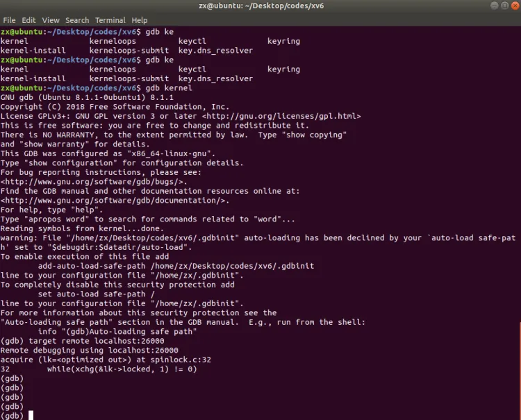This screenshot has width=521, height=420.
Task: Click 'Reading symbols from kernel...done.' line
Action: point(82,228)
